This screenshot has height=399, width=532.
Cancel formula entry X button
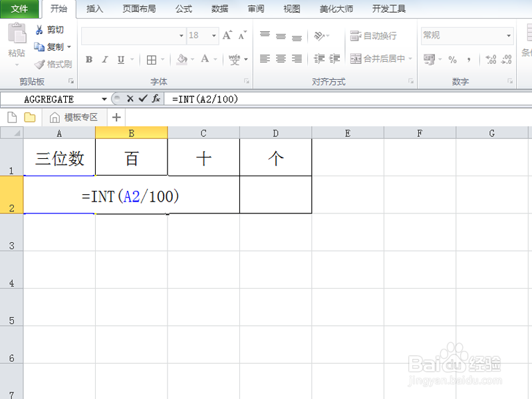pos(130,98)
